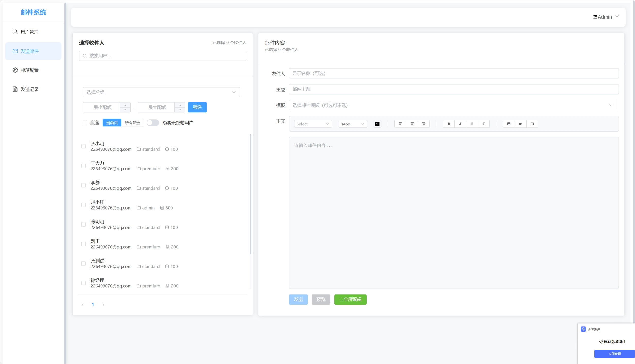Viewport: 635px width, 364px height.
Task: Click the 发送 send button
Action: (x=298, y=300)
